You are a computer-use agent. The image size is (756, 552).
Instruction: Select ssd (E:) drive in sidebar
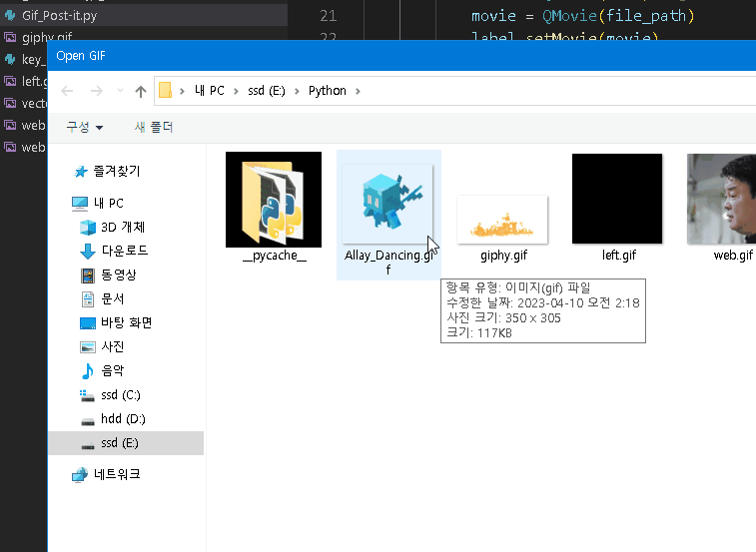point(126,443)
